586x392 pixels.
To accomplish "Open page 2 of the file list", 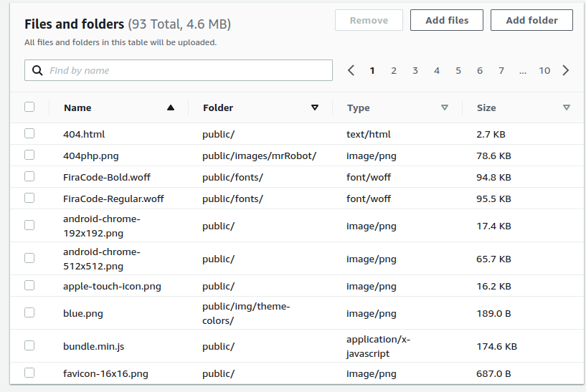I will click(x=394, y=70).
